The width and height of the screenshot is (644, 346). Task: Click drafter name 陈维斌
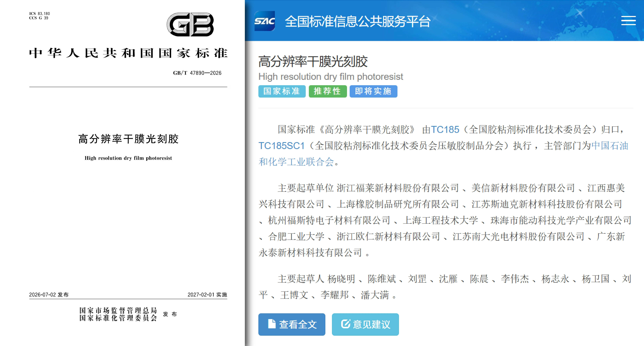tap(382, 279)
